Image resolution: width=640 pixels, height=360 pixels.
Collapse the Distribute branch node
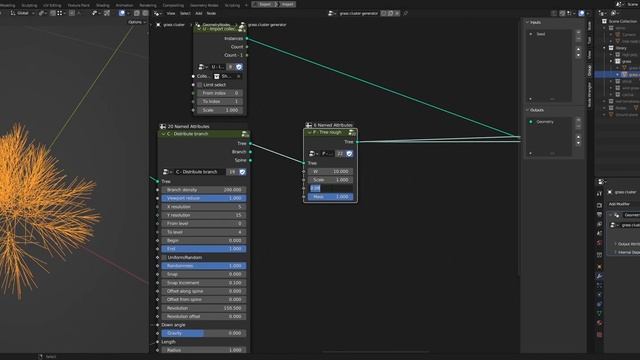(164, 134)
